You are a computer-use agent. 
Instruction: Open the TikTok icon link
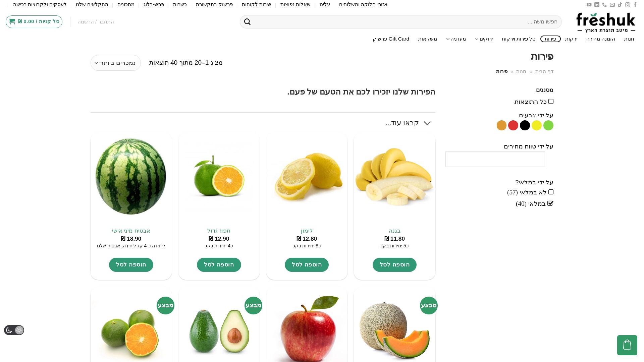coord(620,5)
